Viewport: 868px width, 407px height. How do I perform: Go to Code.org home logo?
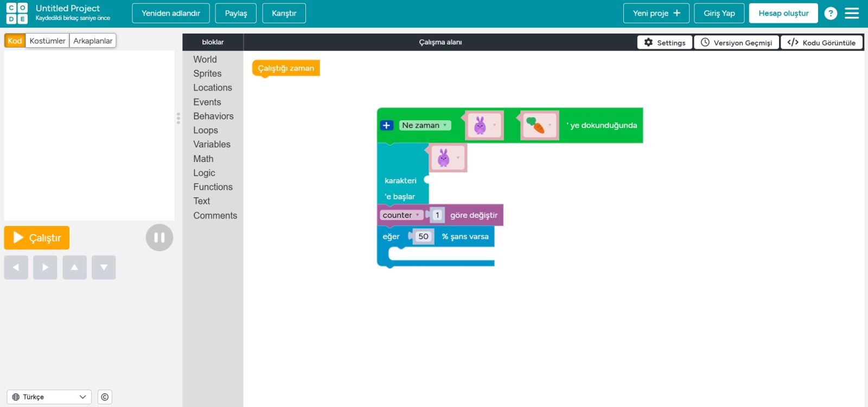pyautogui.click(x=17, y=14)
